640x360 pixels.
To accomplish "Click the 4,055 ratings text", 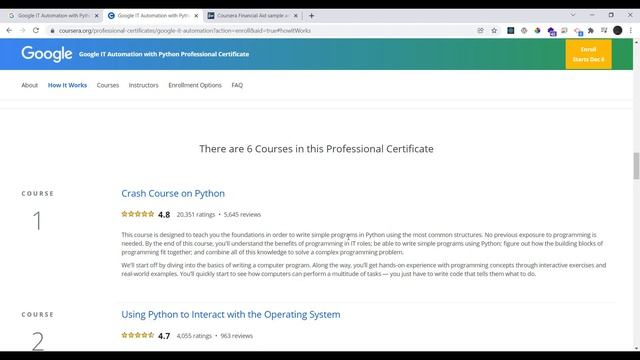I will coord(194,336).
